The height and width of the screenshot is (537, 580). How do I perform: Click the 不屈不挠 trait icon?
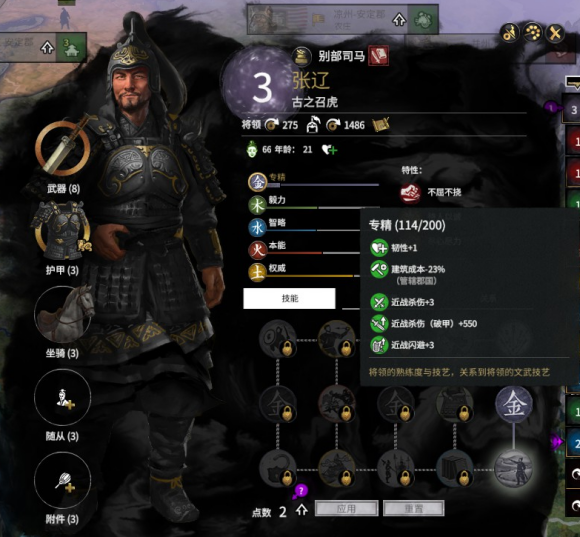tap(410, 193)
